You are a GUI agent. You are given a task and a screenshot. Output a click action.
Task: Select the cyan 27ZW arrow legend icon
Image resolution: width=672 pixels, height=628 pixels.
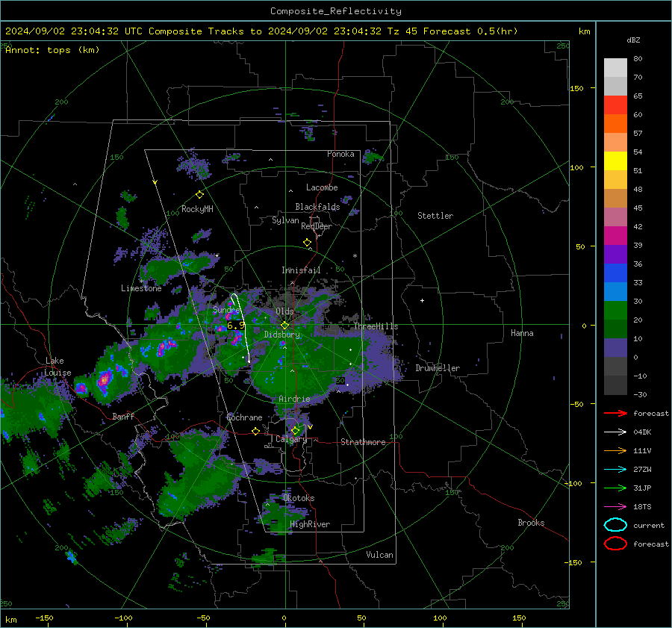click(x=615, y=470)
